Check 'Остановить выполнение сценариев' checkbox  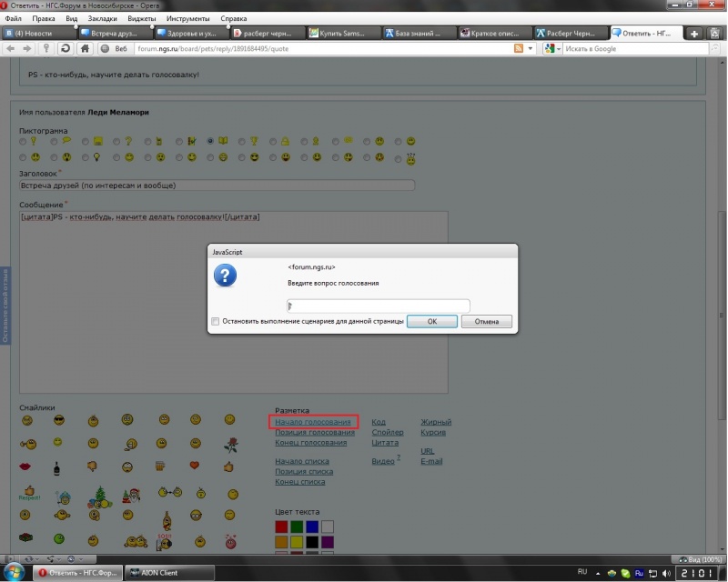coord(215,321)
